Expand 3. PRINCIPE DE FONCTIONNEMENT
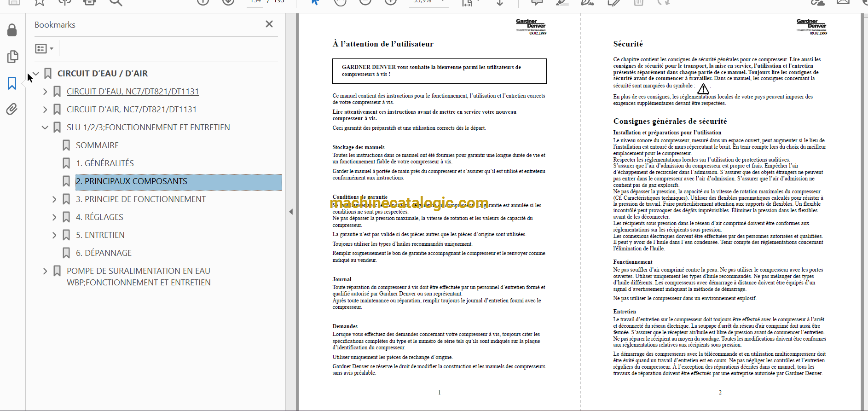The height and width of the screenshot is (411, 868). tap(54, 199)
